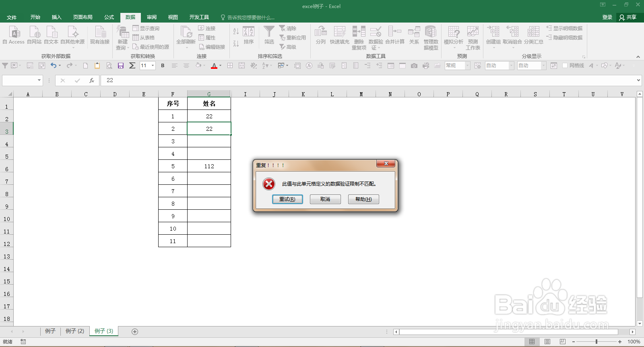Image resolution: width=644 pixels, height=347 pixels.
Task: Switch to the Formulas (公式) tab
Action: coord(109,17)
